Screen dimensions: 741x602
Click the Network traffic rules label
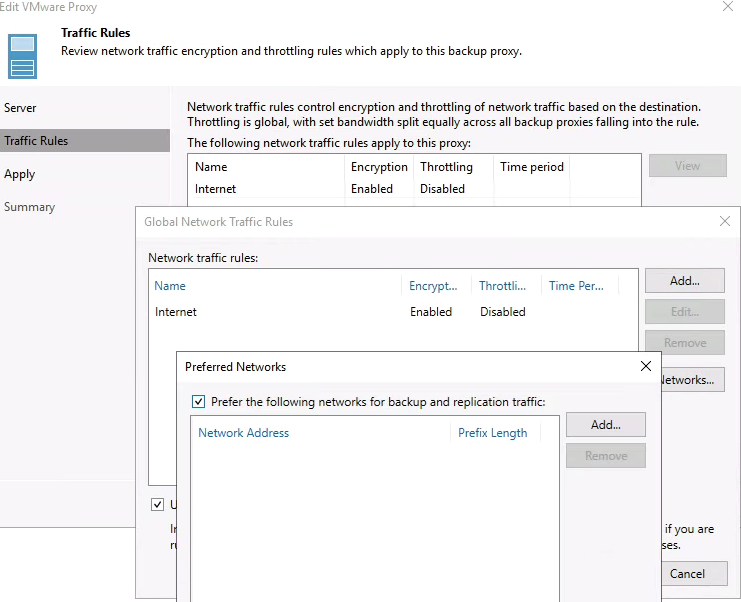[203, 258]
